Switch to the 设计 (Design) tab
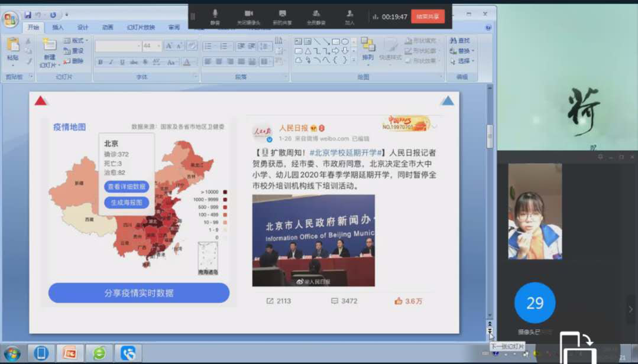Screen dimensions: 638x364 click(x=83, y=27)
